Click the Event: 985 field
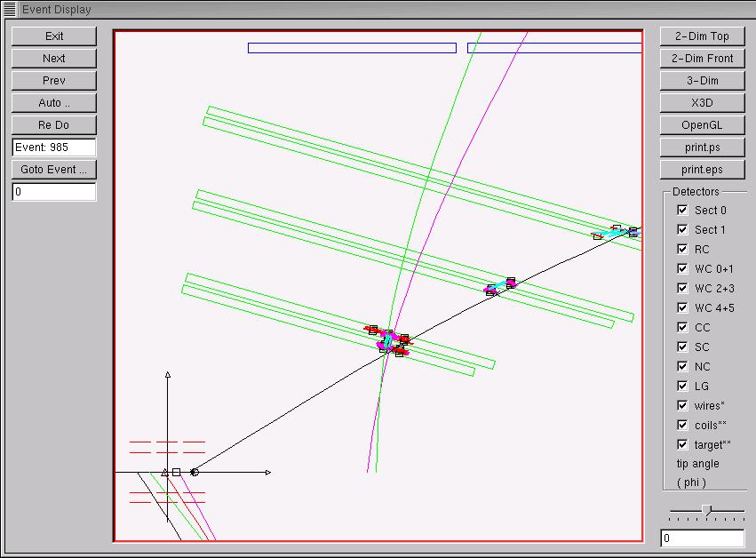This screenshot has width=756, height=558. (54, 147)
